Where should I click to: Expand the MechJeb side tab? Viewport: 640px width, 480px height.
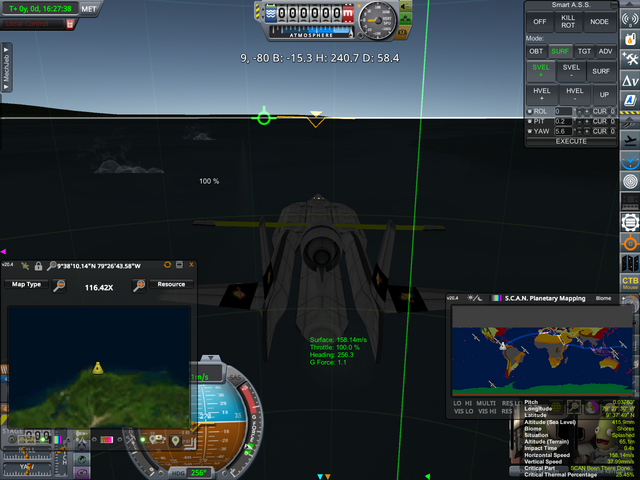[x=6, y=68]
